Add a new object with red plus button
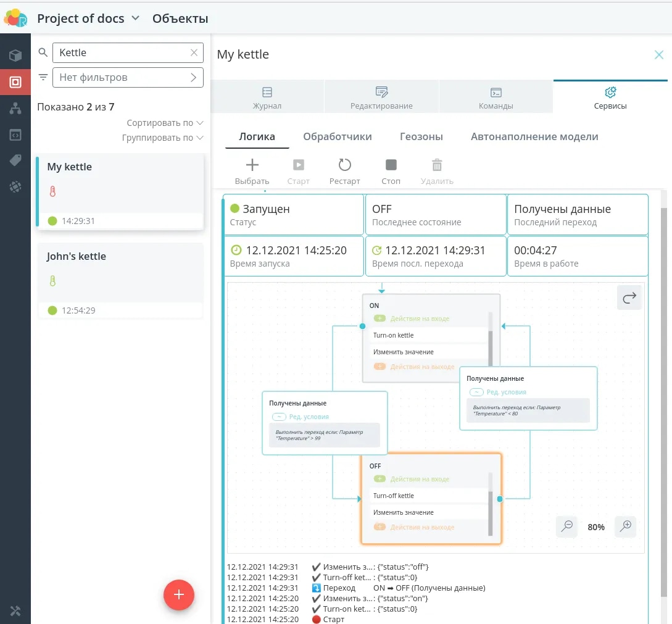Viewport: 672px width, 624px height. click(x=179, y=594)
